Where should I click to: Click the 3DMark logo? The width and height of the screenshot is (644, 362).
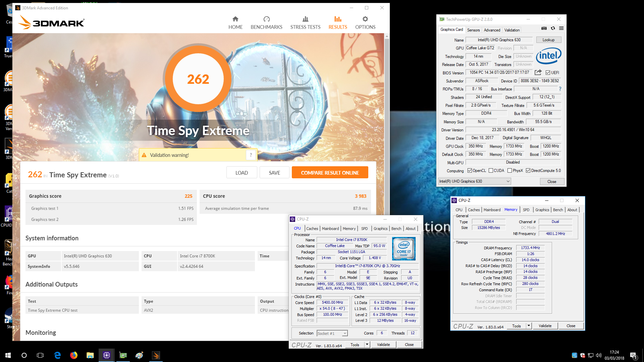point(51,22)
